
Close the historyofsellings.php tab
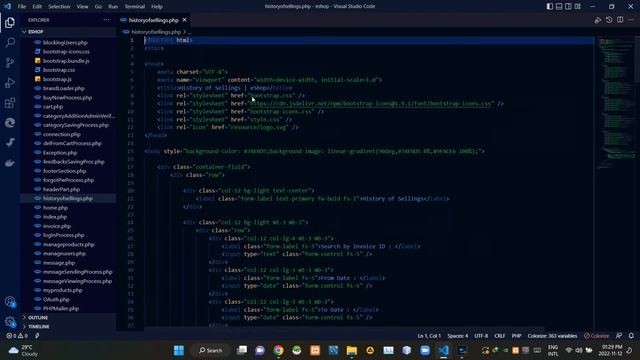184,20
